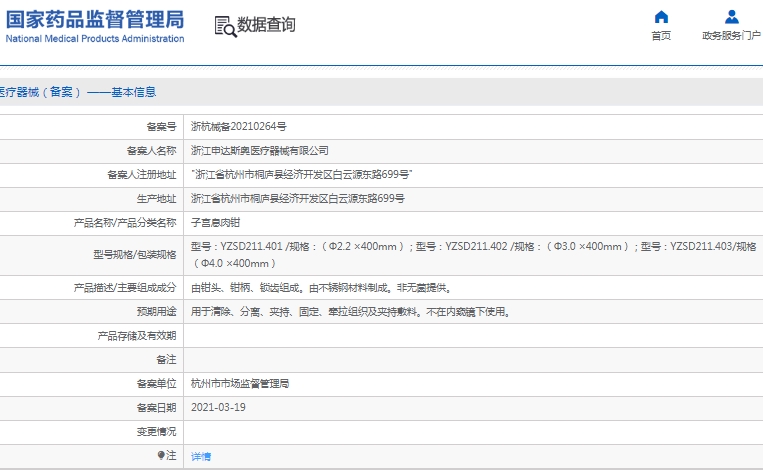The height and width of the screenshot is (475, 763).
Task: Click the 首页 home icon
Action: 661,17
